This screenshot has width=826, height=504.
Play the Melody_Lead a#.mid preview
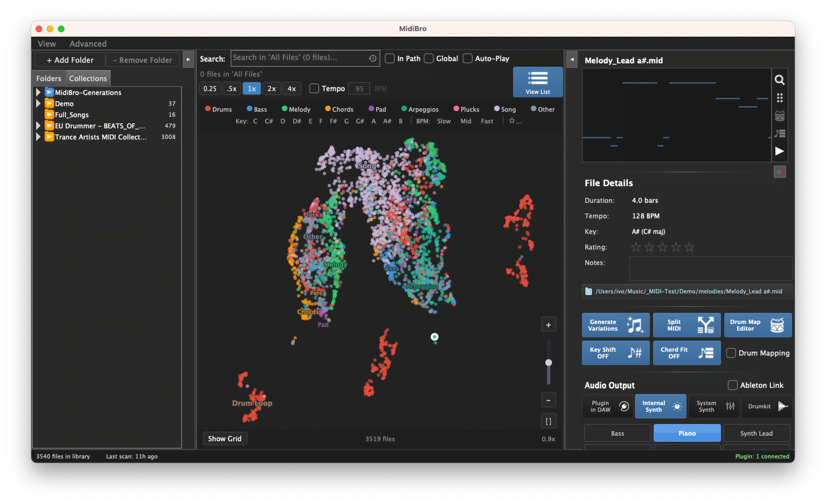(779, 151)
